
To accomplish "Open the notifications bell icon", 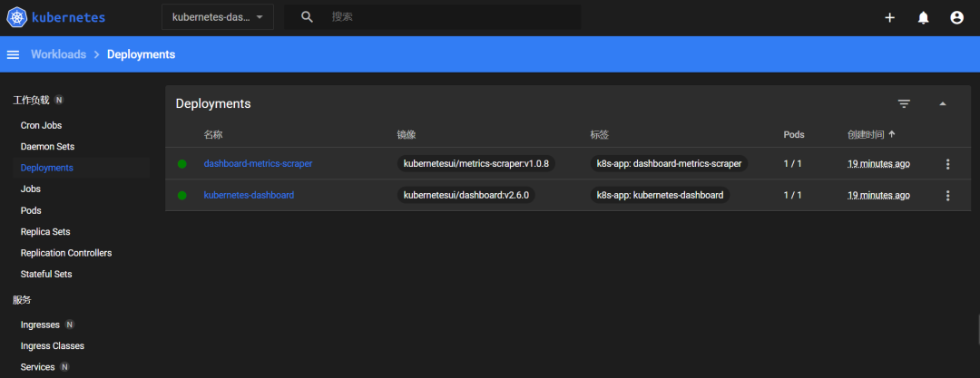I will tap(923, 17).
